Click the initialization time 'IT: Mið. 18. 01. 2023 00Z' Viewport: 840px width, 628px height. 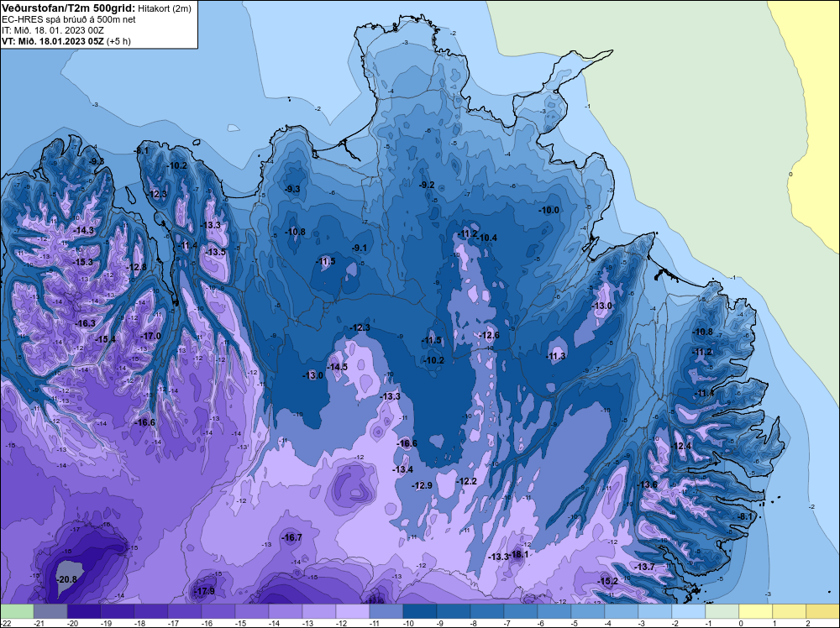pyautogui.click(x=53, y=30)
